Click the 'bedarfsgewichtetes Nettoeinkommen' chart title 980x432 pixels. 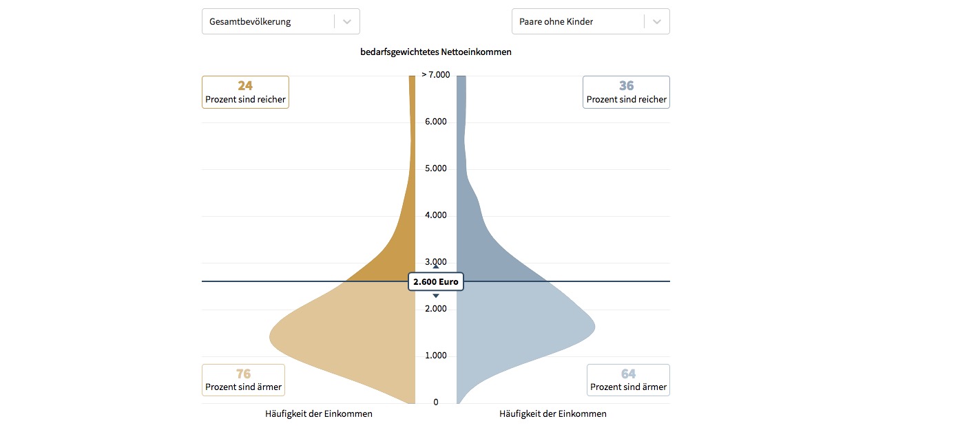coord(436,52)
